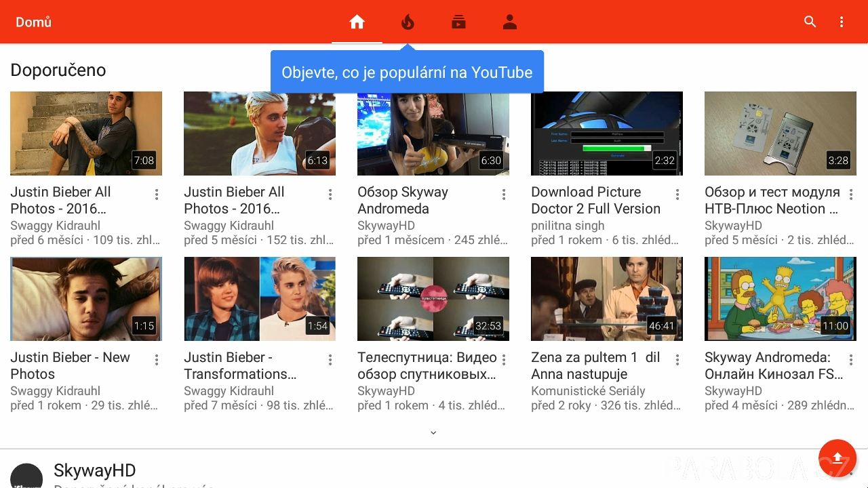Viewport: 868px width, 488px height.
Task: Open options for Download Picture Doctor 2
Action: [x=677, y=195]
